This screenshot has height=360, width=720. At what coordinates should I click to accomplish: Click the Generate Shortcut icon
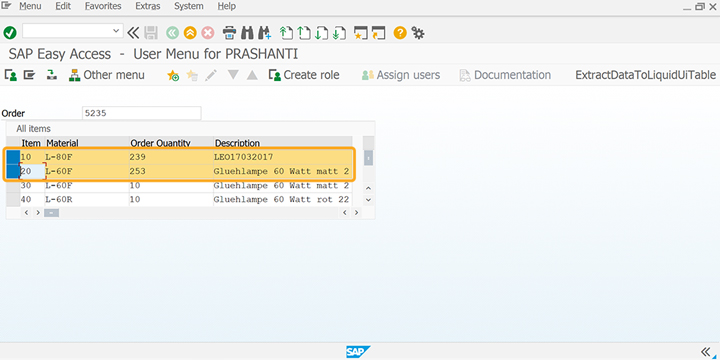378,33
